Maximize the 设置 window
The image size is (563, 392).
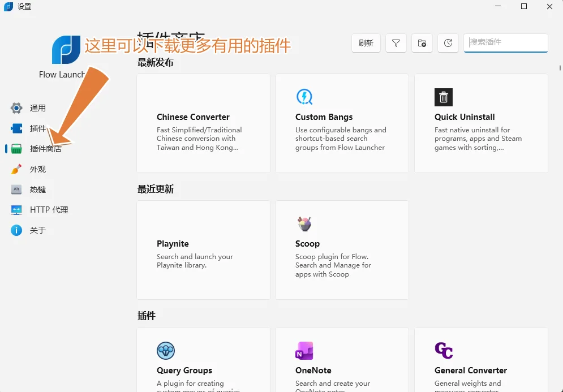tap(524, 6)
